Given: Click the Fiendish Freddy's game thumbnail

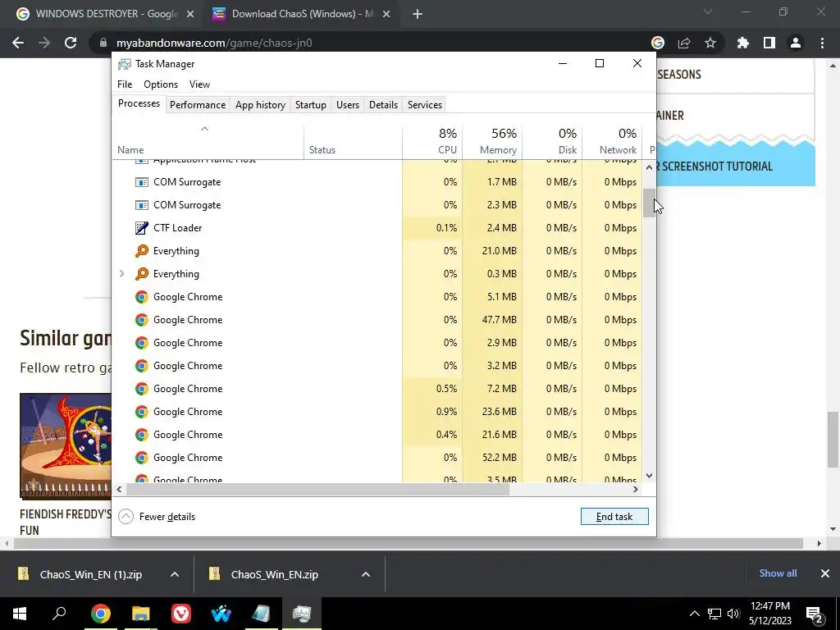Looking at the screenshot, I should point(66,445).
